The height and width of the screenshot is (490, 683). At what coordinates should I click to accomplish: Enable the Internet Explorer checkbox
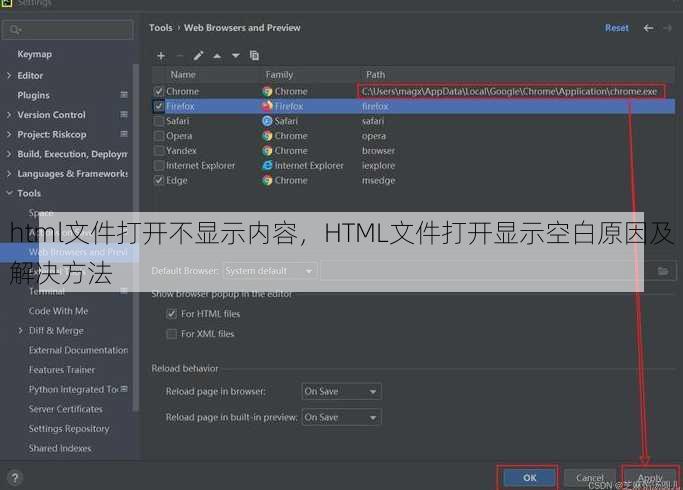click(x=159, y=166)
